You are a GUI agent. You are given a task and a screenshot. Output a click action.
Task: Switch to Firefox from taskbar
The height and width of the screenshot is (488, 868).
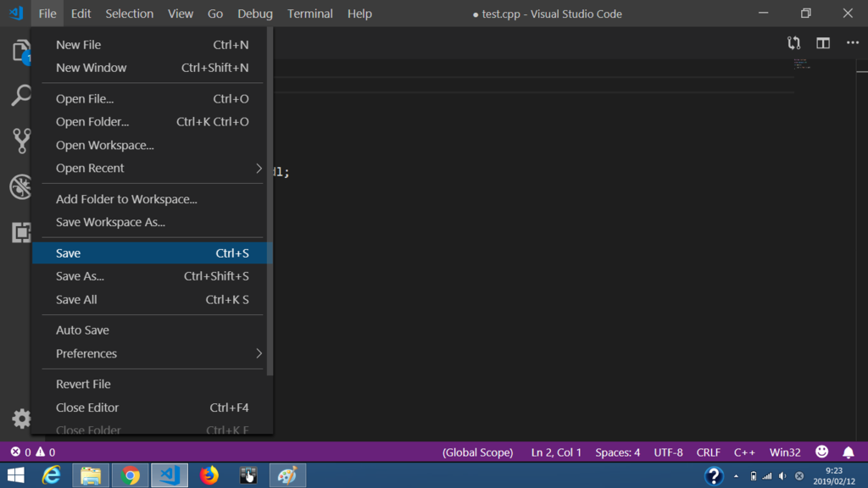pos(209,475)
